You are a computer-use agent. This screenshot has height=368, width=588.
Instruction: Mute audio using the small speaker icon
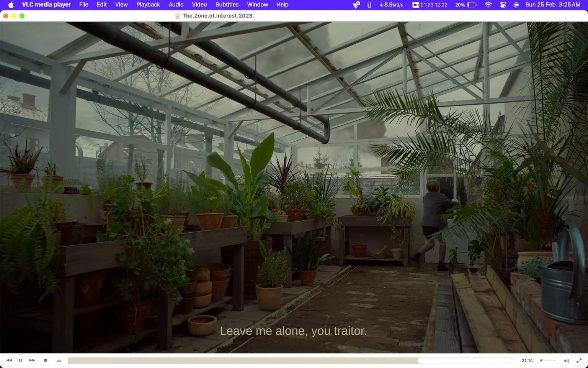541,361
